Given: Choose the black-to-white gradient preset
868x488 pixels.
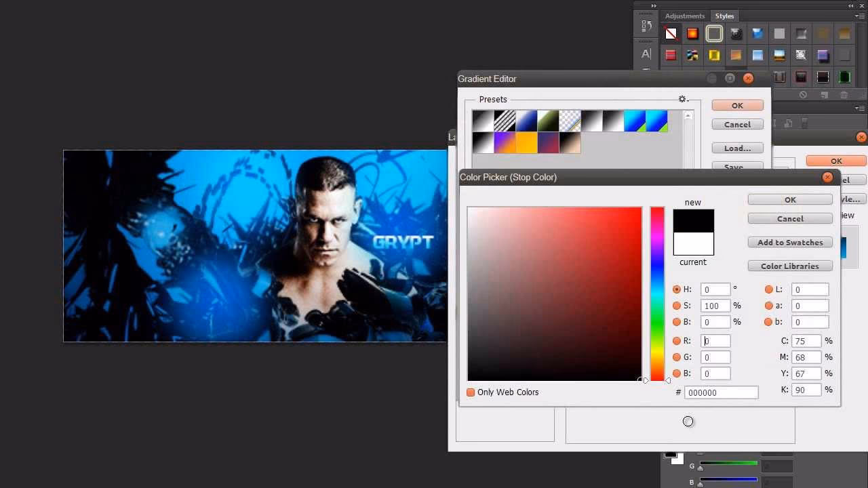Looking at the screenshot, I should (x=482, y=120).
